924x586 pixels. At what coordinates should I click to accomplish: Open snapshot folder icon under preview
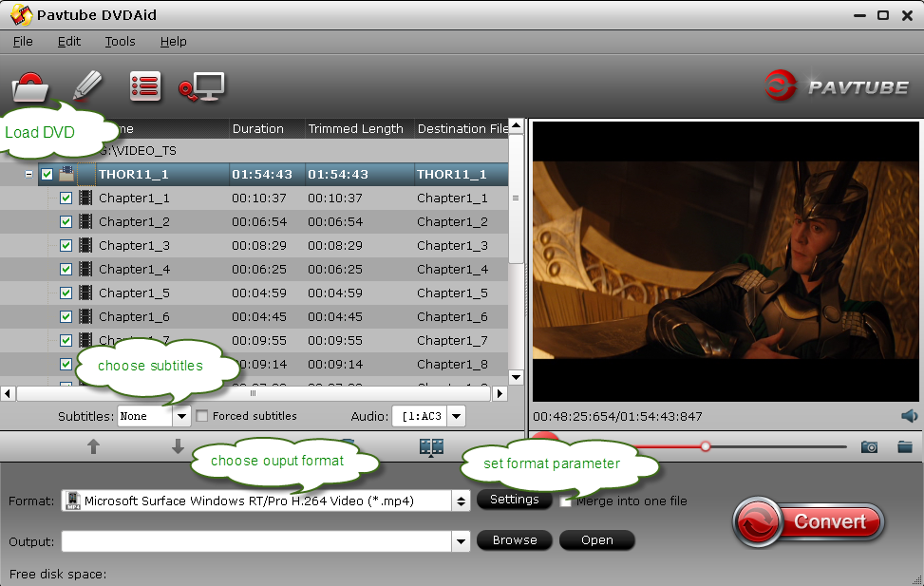(905, 447)
